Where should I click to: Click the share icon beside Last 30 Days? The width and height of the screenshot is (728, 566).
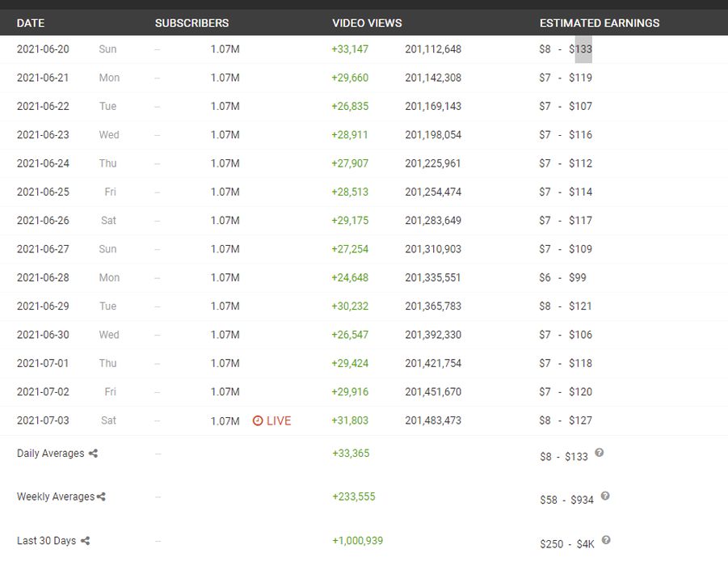coord(85,541)
